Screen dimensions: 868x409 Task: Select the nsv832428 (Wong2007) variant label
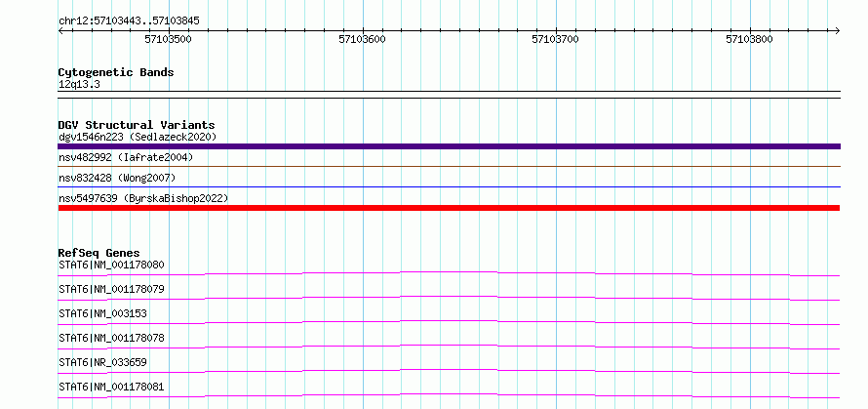pyautogui.click(x=117, y=178)
